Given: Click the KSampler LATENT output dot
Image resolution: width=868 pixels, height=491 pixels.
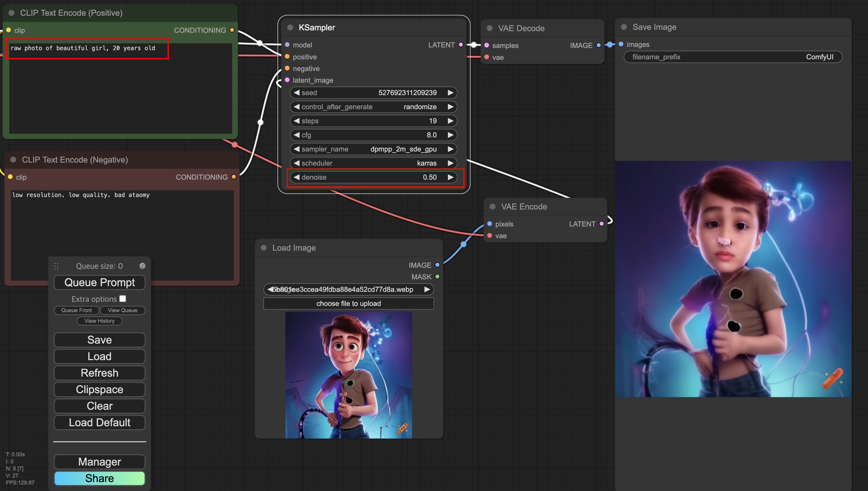Looking at the screenshot, I should tap(461, 44).
